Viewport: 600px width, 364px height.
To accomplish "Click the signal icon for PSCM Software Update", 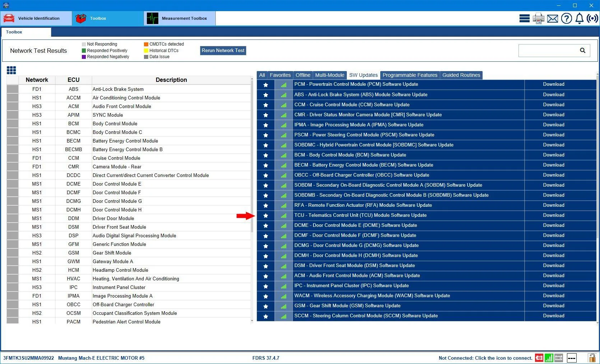I will [x=284, y=135].
